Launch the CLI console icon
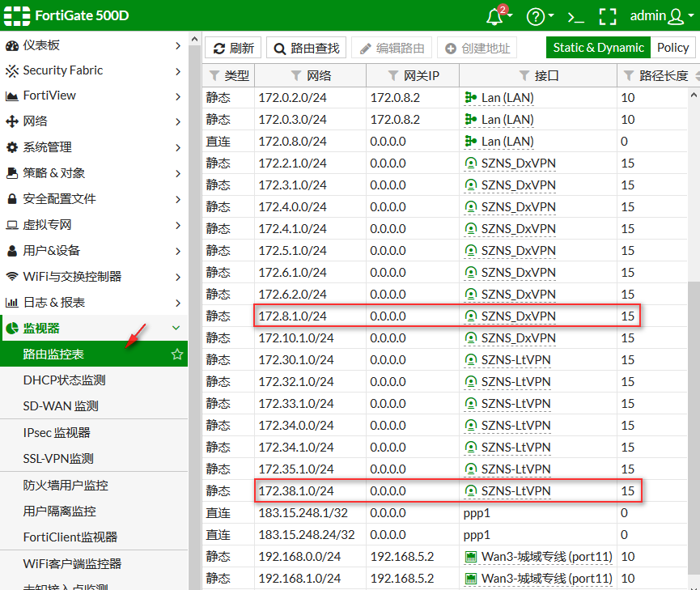The image size is (700, 590). pos(575,18)
